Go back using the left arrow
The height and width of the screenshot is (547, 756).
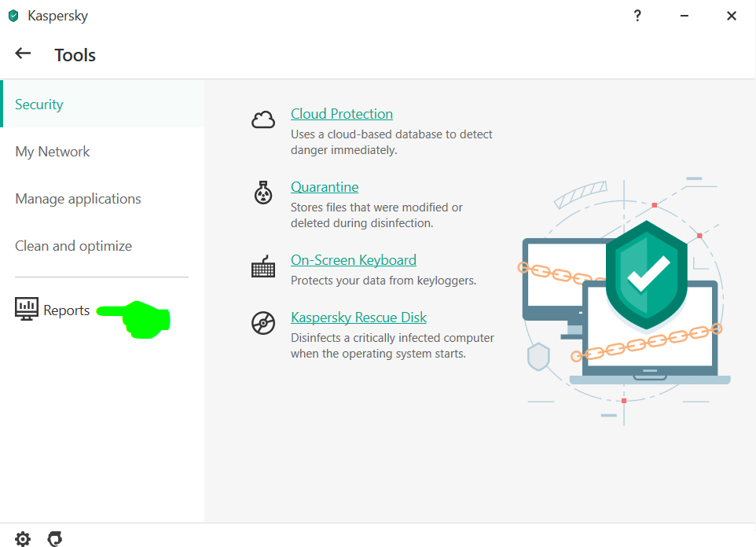[23, 53]
